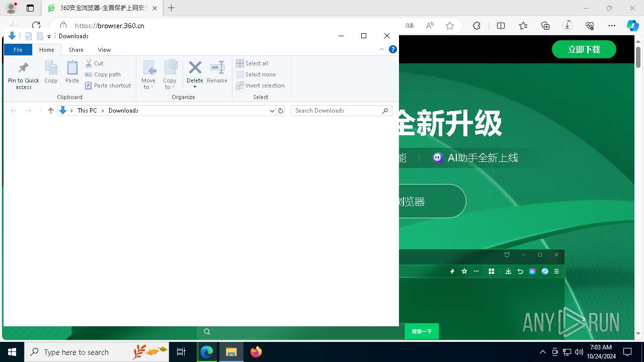Select Copy path command

103,74
